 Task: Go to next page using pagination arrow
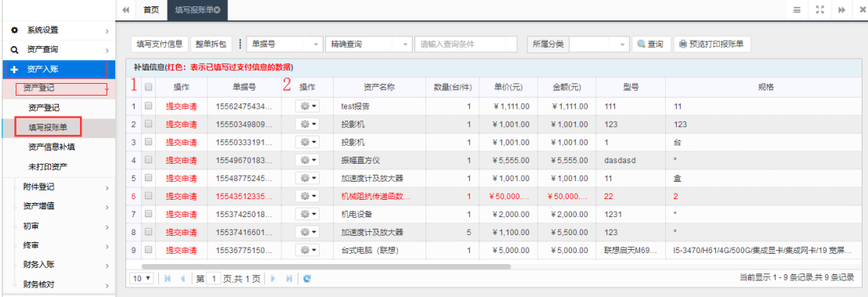pyautogui.click(x=273, y=279)
